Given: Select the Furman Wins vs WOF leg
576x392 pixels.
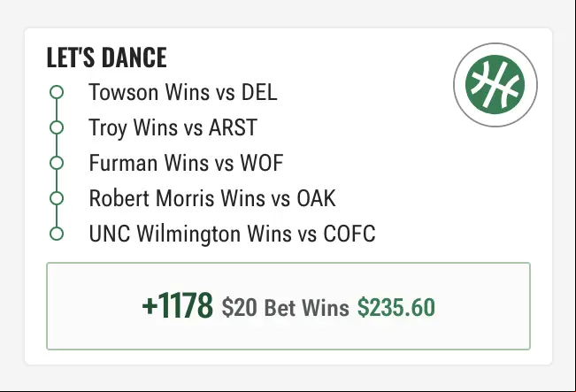Looking at the screenshot, I should 186,163.
